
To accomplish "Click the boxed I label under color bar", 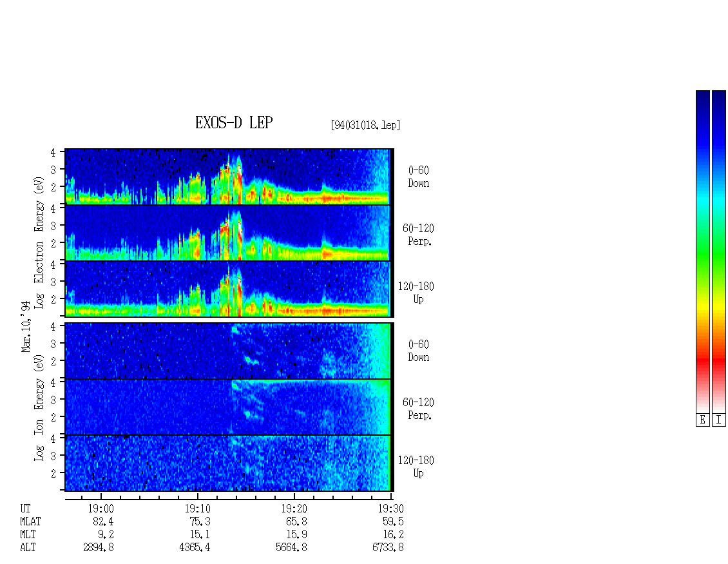I will pyautogui.click(x=719, y=420).
